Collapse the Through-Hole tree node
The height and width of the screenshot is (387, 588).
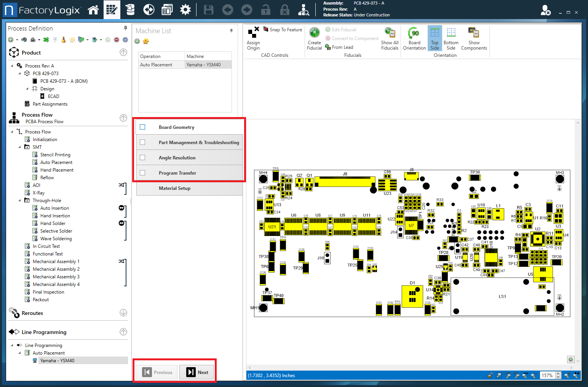point(20,201)
